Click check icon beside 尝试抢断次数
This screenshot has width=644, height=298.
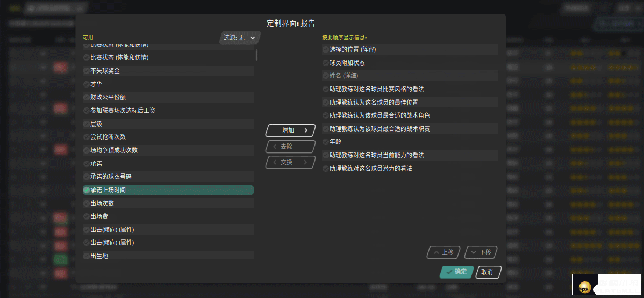86,137
